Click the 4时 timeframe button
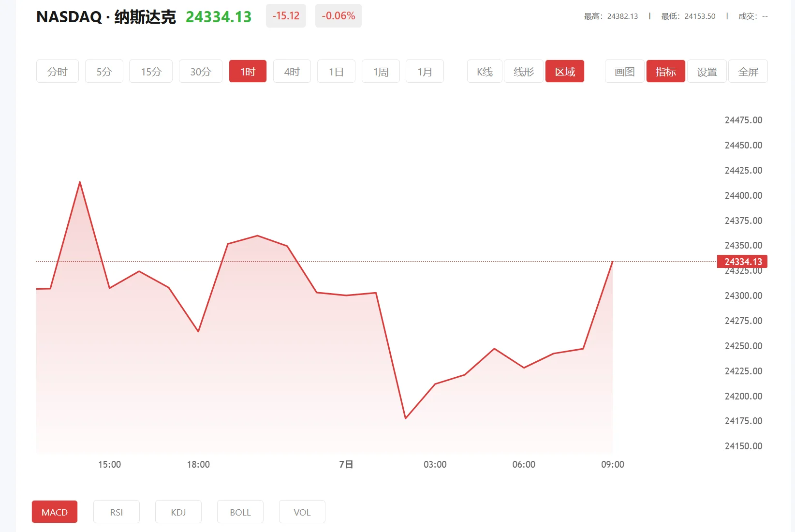The image size is (795, 532). (292, 71)
